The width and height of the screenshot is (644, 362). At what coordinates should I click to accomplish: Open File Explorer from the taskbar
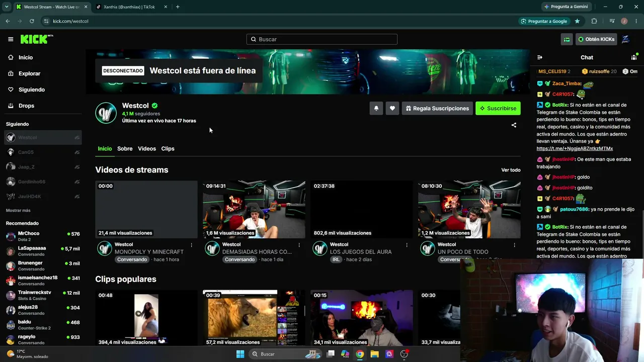pos(374,354)
